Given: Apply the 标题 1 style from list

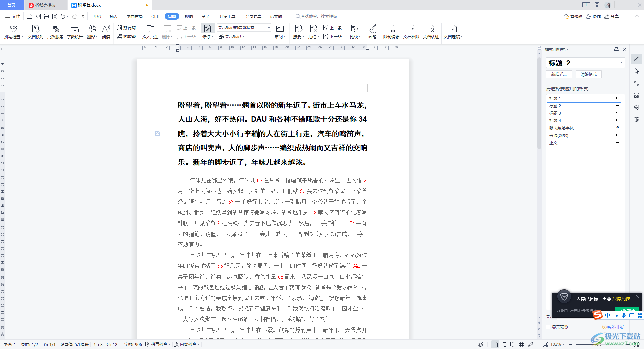Looking at the screenshot, I should [570, 98].
